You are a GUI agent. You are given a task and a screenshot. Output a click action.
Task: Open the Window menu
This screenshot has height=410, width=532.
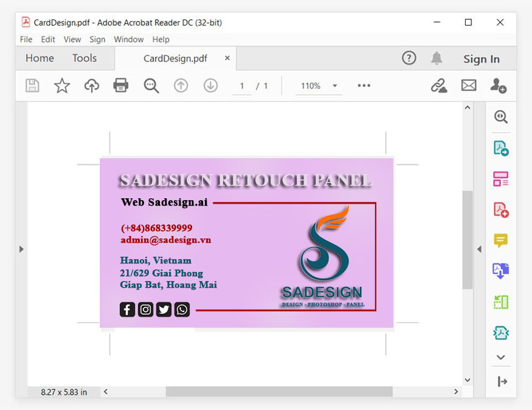click(128, 40)
